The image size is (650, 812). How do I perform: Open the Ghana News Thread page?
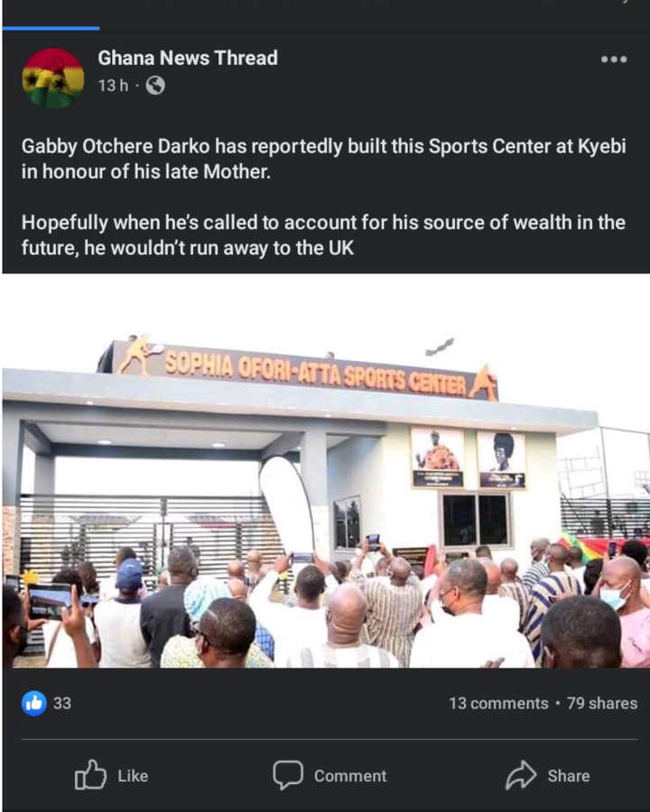[188, 58]
